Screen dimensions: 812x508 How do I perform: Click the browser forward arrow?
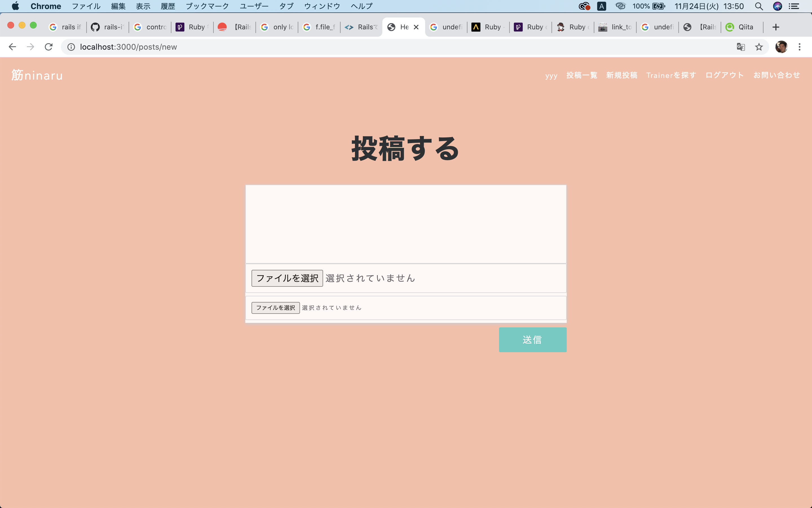click(x=30, y=47)
